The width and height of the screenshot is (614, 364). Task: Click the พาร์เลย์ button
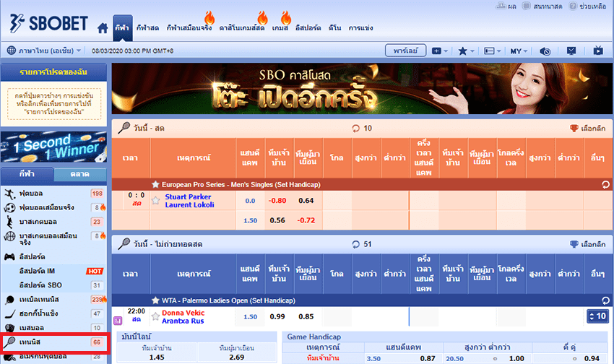pyautogui.click(x=405, y=51)
